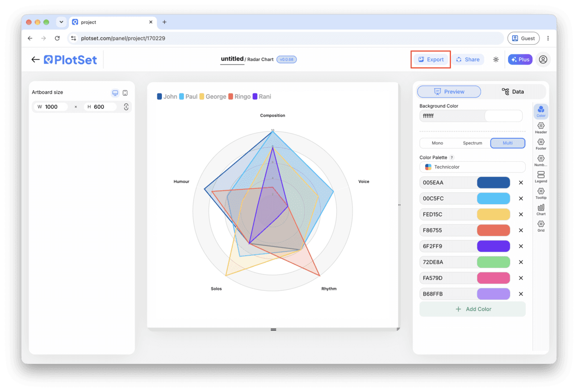Remove color 00C5FC with its X

pyautogui.click(x=521, y=198)
